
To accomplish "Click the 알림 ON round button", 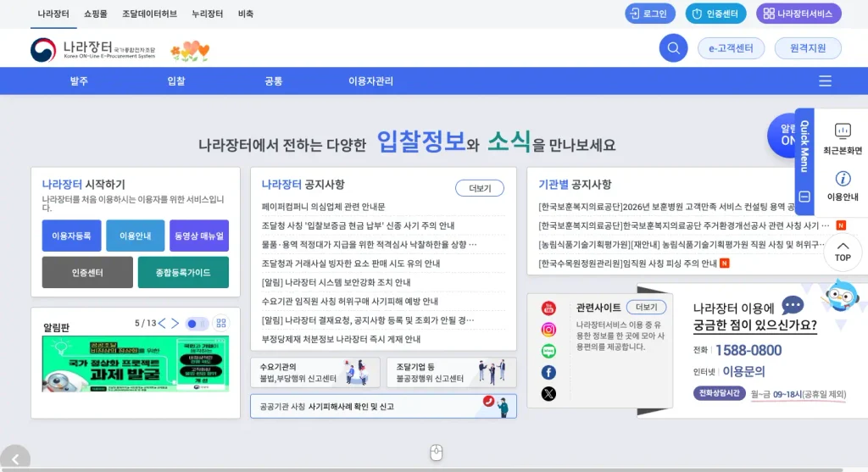I will (782, 135).
